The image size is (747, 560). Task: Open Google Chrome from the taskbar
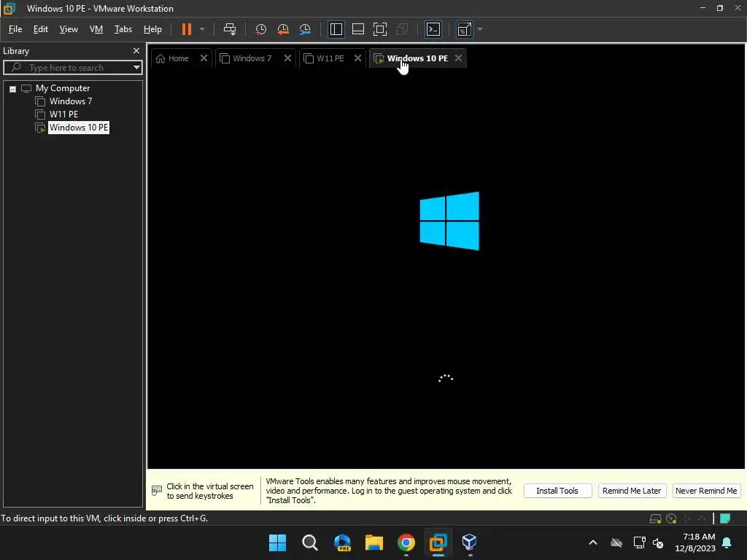pyautogui.click(x=406, y=542)
